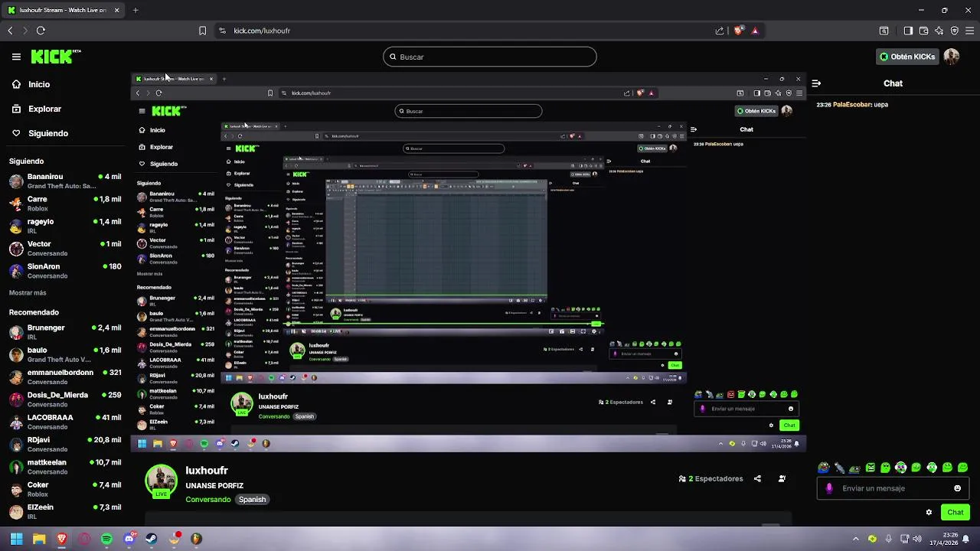Bookmark this page with bookmark icon
Screen dimensions: 980x551
coord(202,31)
